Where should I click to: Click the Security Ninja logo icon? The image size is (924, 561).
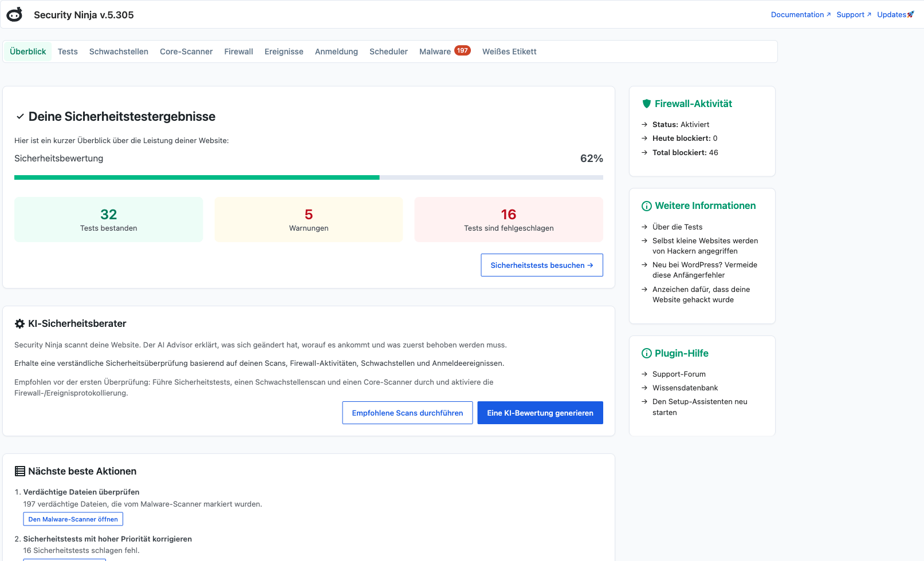[14, 14]
